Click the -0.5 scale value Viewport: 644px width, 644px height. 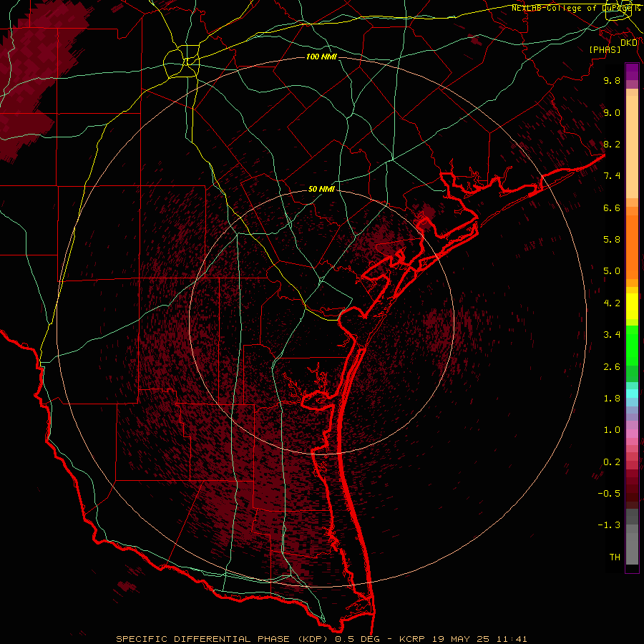tap(609, 494)
